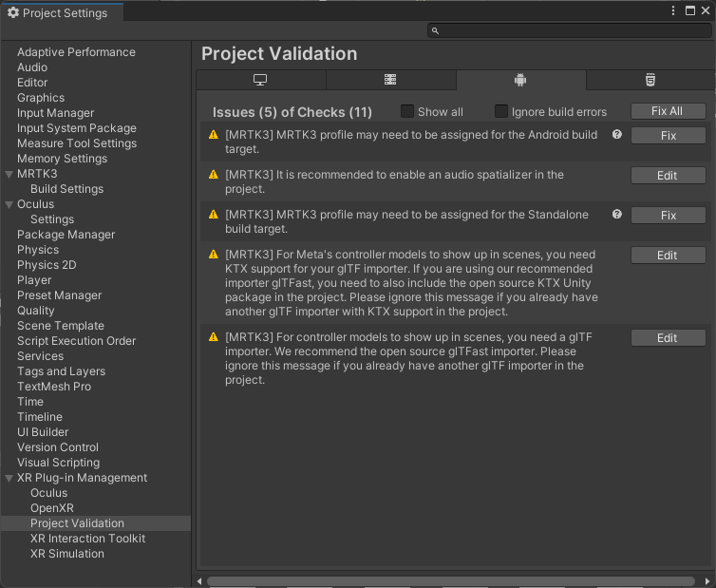Fix the Standalone build target profile issue
The width and height of the screenshot is (716, 588).
click(x=669, y=216)
